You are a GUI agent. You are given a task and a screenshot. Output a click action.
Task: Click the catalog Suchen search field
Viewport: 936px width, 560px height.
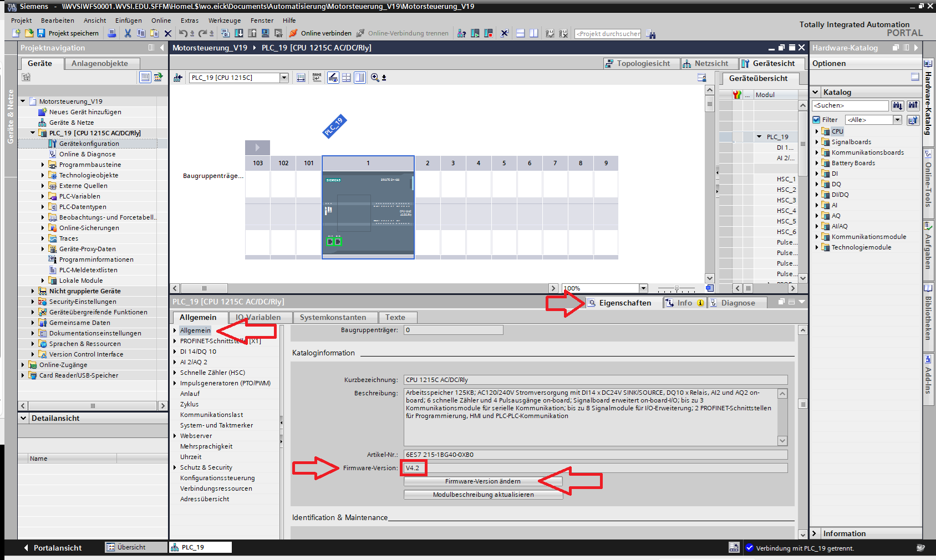851,105
